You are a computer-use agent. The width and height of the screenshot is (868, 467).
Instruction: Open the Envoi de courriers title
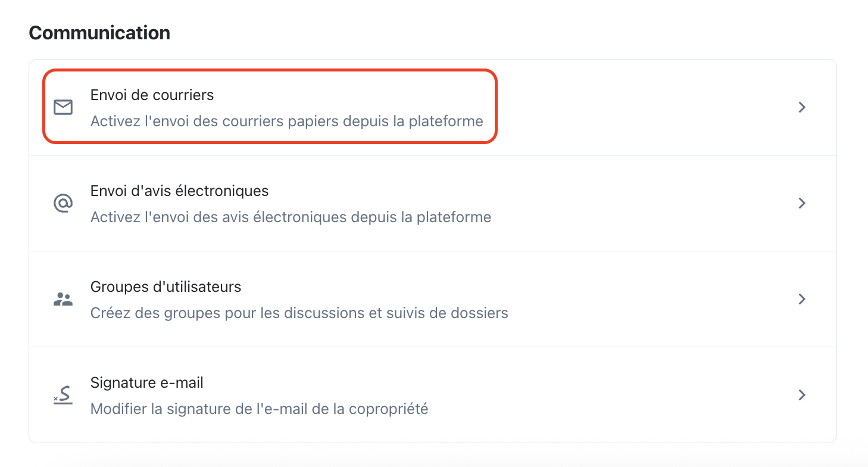tap(152, 95)
